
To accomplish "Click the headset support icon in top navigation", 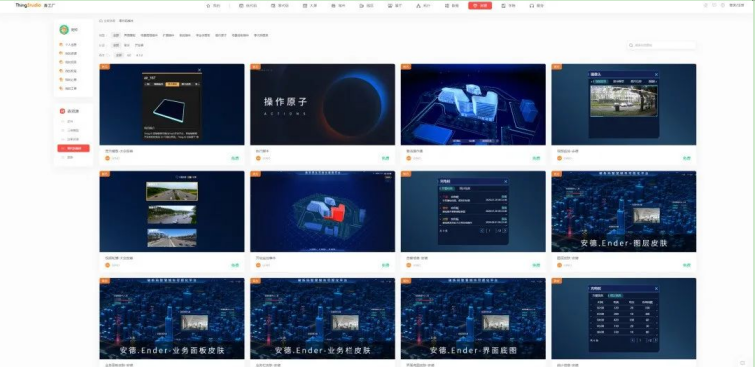I will click(532, 6).
